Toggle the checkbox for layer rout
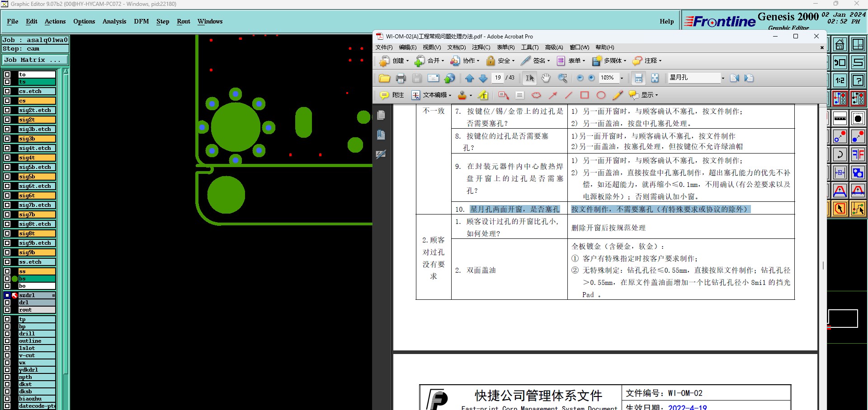 (7, 310)
